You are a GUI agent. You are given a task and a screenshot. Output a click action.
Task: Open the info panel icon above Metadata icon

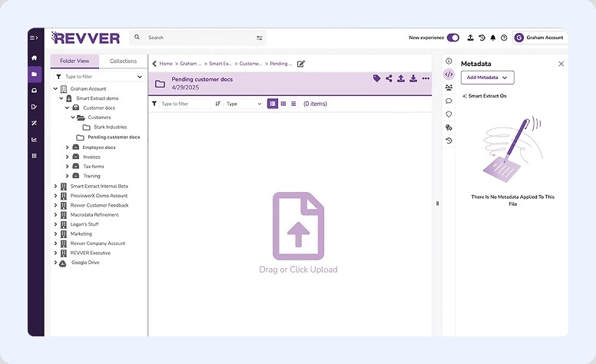449,61
